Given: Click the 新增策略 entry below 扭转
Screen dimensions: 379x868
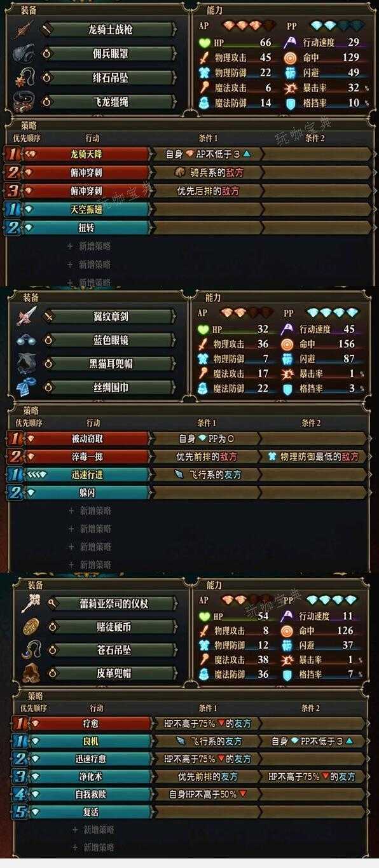Looking at the screenshot, I should (x=89, y=246).
